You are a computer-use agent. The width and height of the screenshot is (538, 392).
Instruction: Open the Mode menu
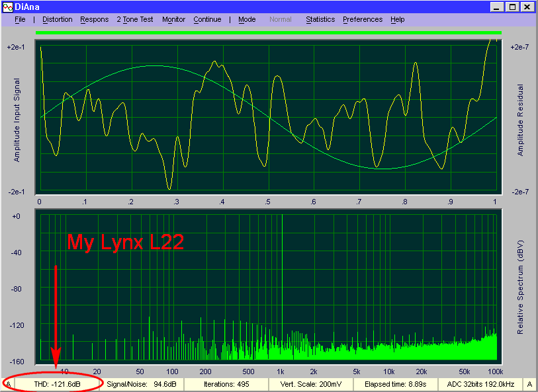click(247, 20)
